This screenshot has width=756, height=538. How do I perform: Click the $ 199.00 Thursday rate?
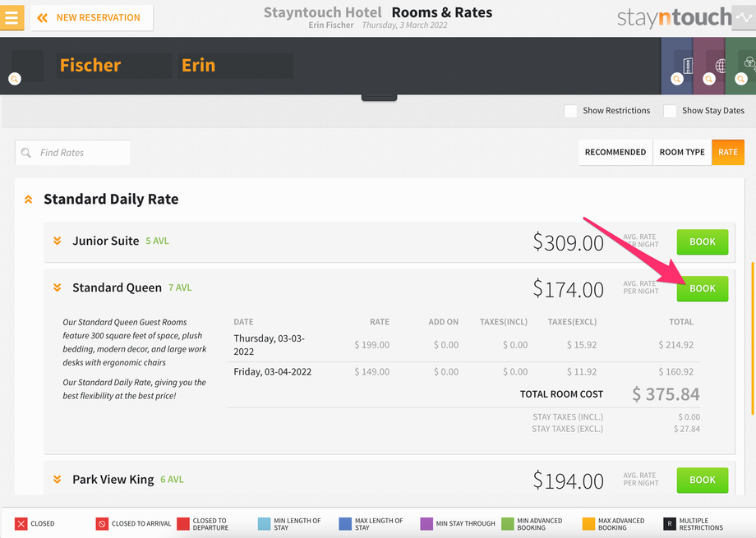click(371, 345)
